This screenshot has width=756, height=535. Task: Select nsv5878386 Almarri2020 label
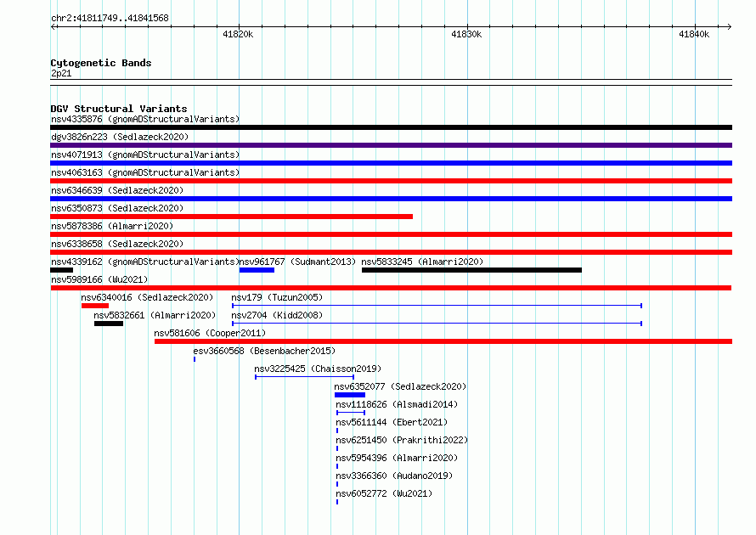click(x=112, y=226)
